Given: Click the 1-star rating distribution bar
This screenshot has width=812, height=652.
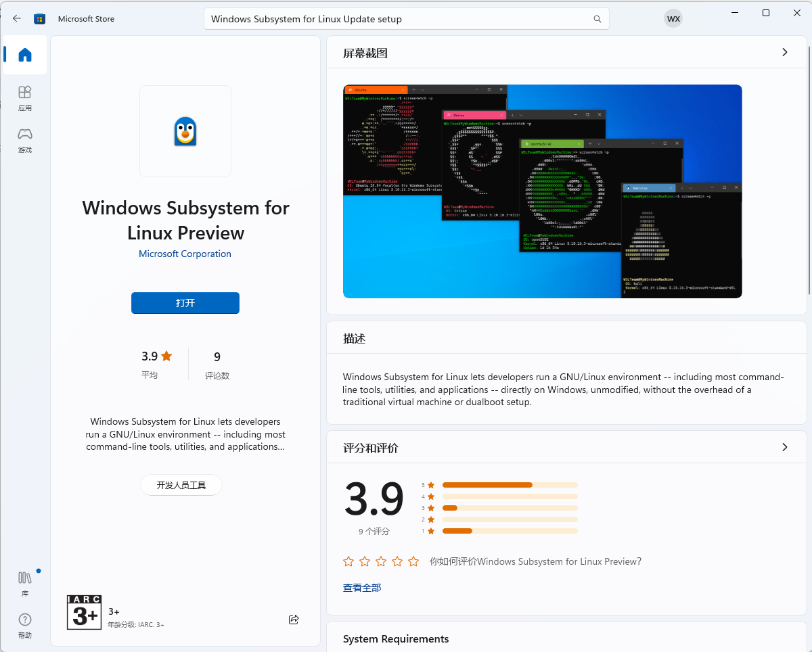Looking at the screenshot, I should (510, 531).
